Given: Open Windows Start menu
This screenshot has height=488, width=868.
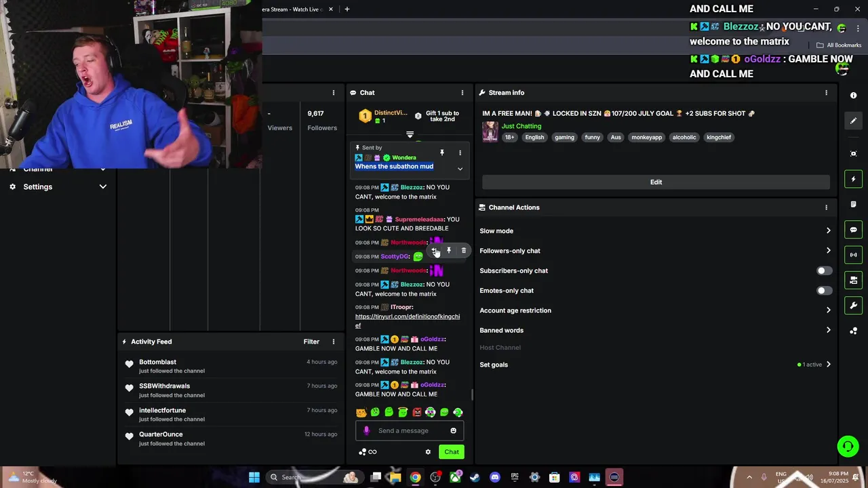Looking at the screenshot, I should 254,477.
